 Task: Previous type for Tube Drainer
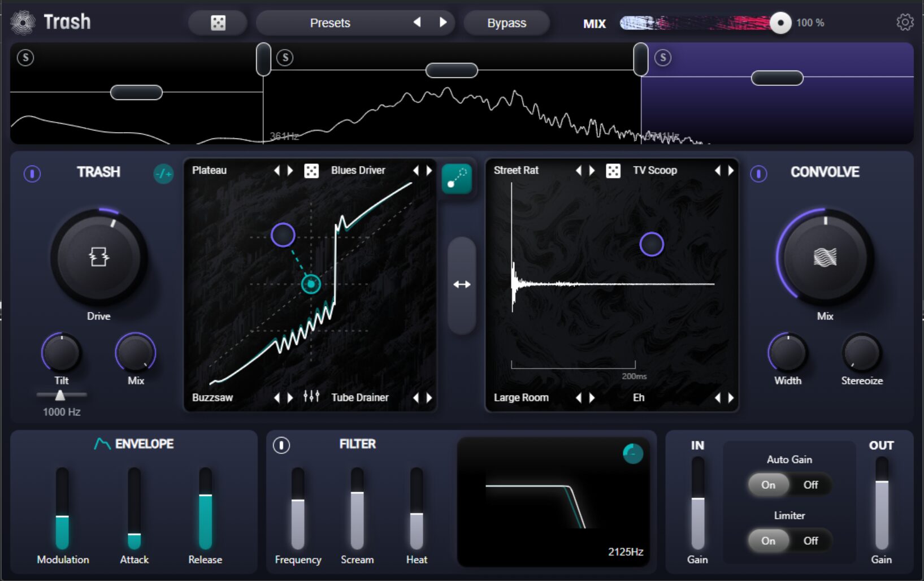point(416,397)
